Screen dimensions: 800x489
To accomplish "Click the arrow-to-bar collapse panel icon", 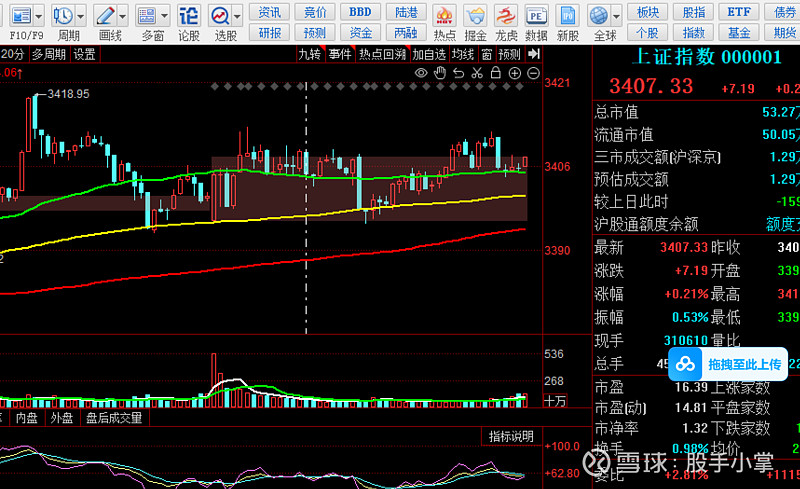I will [534, 54].
